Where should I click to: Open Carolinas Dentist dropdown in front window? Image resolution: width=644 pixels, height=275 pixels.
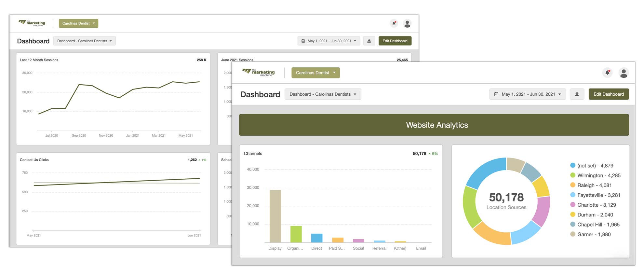click(315, 73)
